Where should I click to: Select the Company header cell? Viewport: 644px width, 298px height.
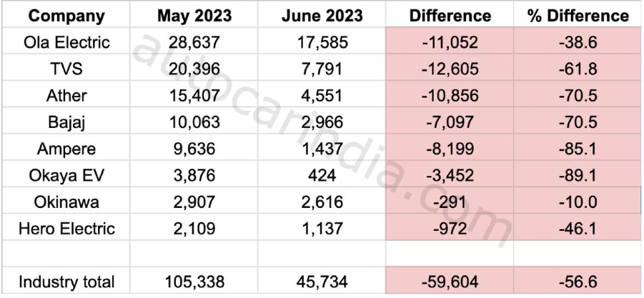point(66,16)
